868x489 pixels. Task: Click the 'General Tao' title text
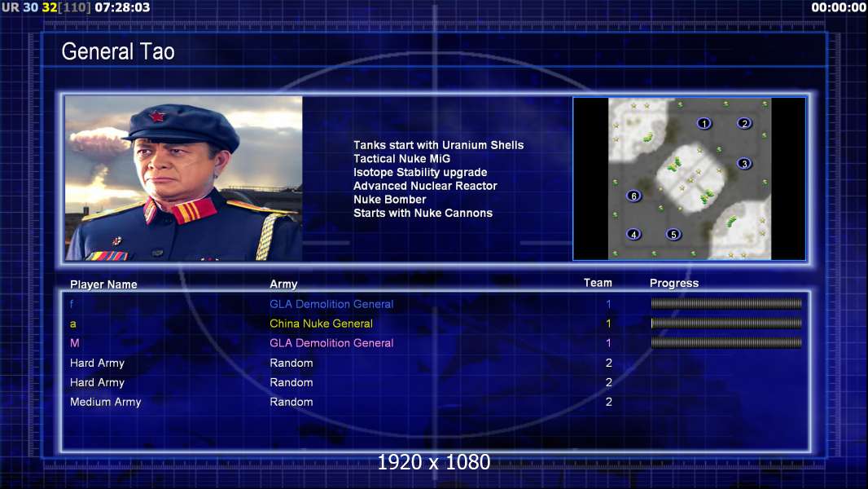(x=118, y=51)
